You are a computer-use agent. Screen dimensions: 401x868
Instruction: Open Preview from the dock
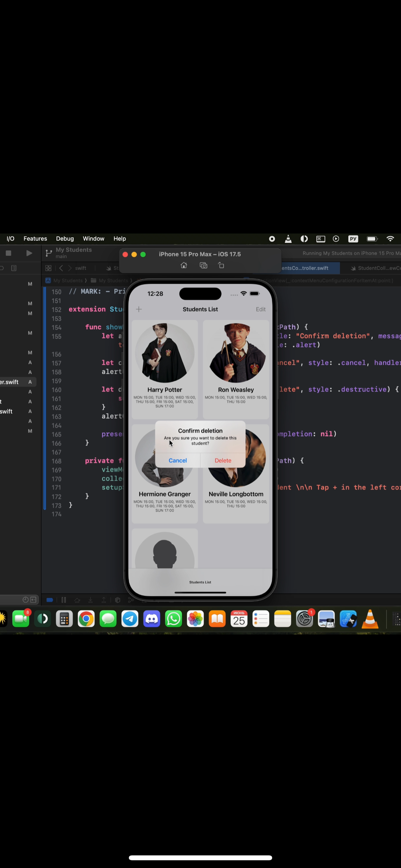point(326,619)
